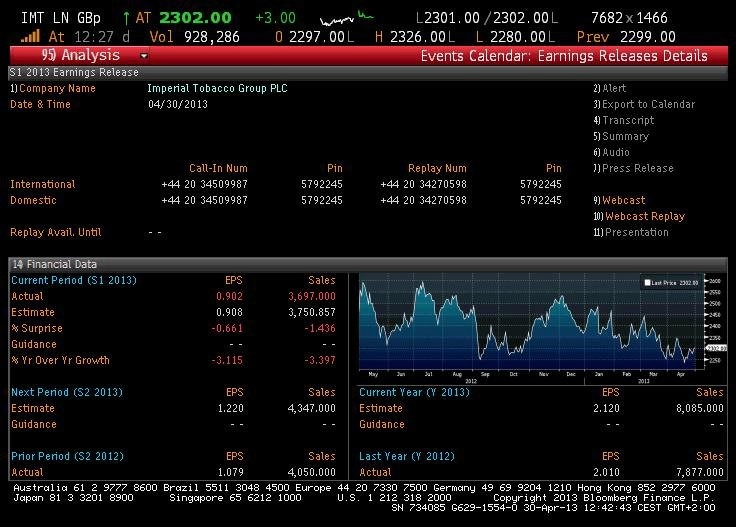Image resolution: width=736 pixels, height=527 pixels.
Task: Open 5) Summary
Action: 621,136
